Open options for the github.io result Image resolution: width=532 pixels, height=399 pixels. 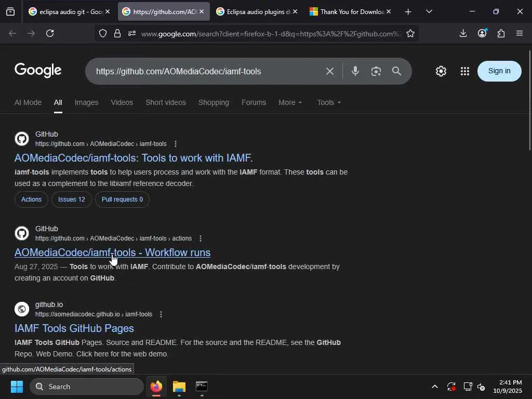tap(161, 314)
